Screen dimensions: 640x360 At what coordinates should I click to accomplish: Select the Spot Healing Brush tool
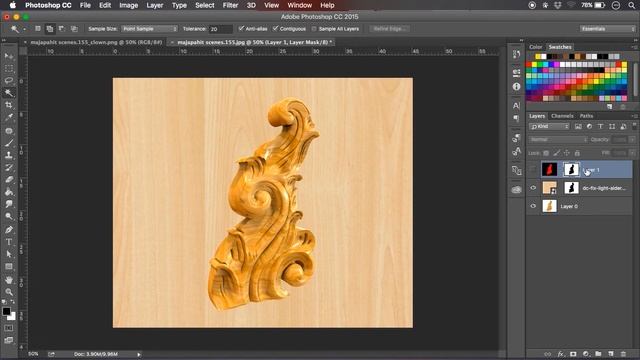tap(9, 131)
